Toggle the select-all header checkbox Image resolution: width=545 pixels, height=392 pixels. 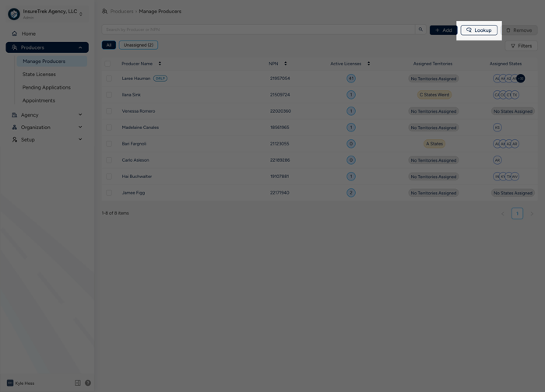[107, 64]
